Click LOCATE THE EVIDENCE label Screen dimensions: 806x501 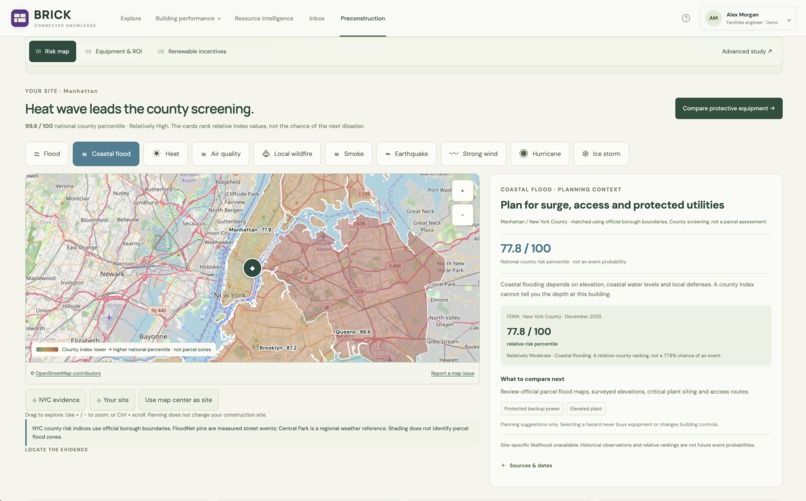point(57,450)
